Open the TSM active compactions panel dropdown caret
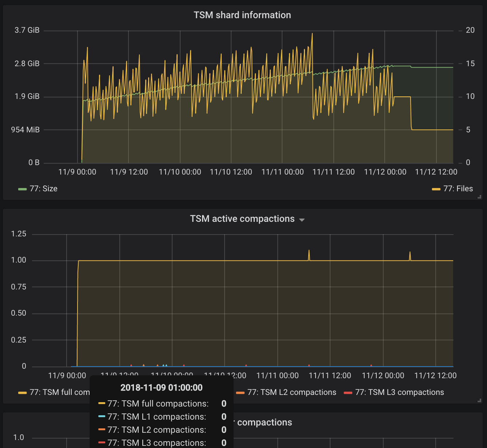The image size is (487, 448). coord(302,220)
